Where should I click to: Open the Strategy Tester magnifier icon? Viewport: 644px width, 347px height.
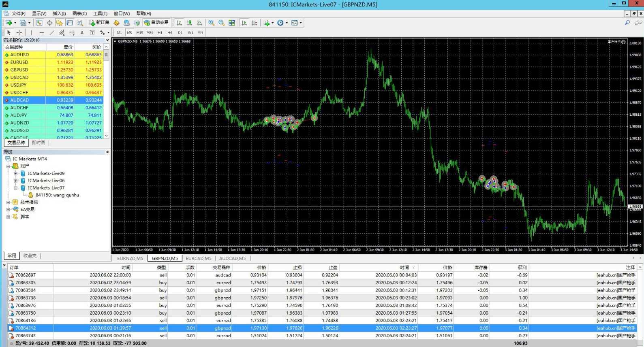[80, 23]
